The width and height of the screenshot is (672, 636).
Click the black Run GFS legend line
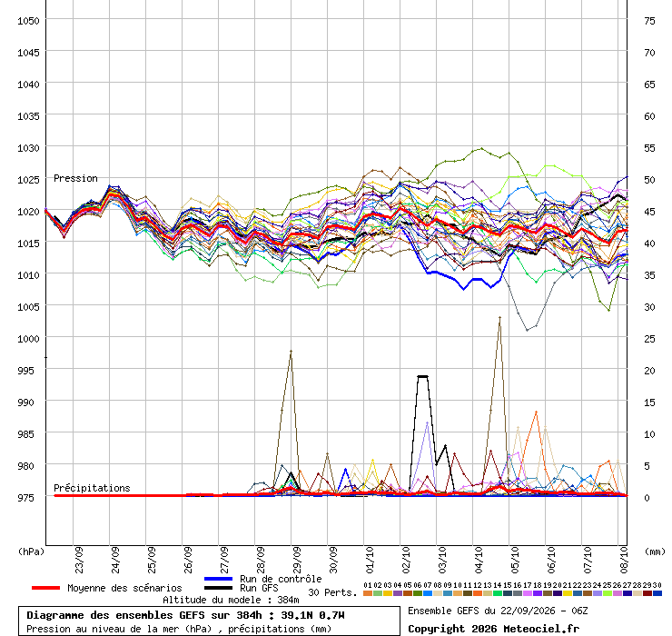(x=219, y=588)
